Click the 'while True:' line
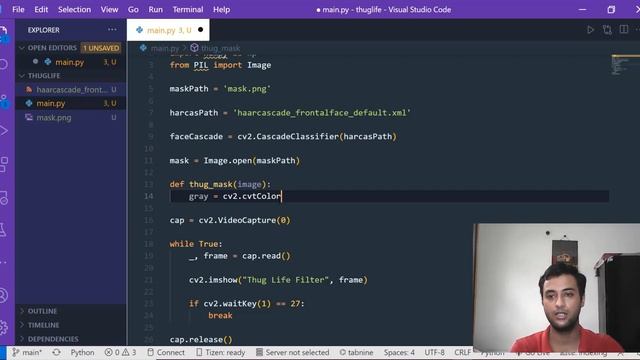 pos(196,244)
